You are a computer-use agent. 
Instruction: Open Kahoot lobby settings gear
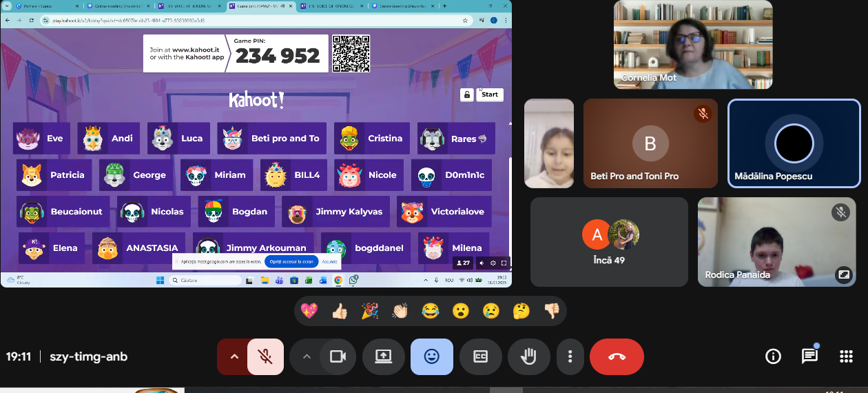click(493, 263)
